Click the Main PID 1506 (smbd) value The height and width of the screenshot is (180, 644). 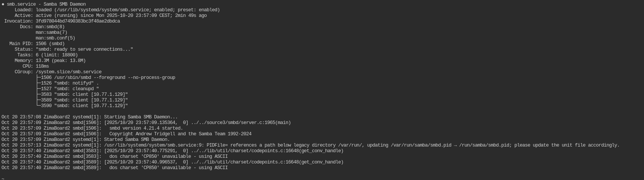pos(50,44)
